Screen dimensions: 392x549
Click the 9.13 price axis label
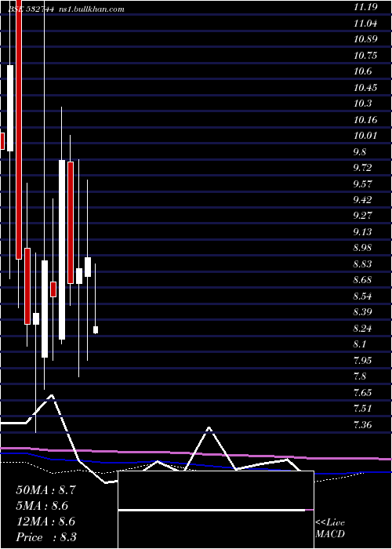362,232
